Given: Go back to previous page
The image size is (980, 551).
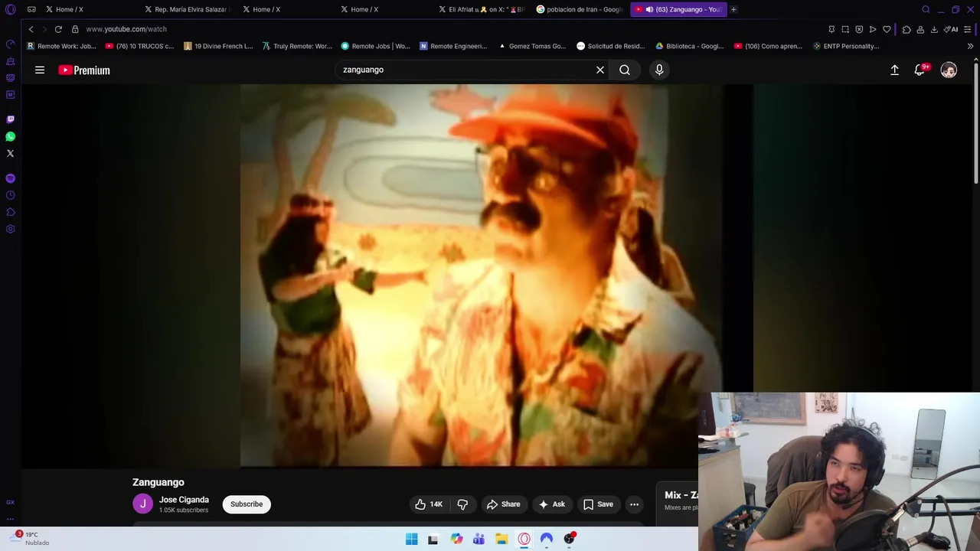Looking at the screenshot, I should [31, 29].
